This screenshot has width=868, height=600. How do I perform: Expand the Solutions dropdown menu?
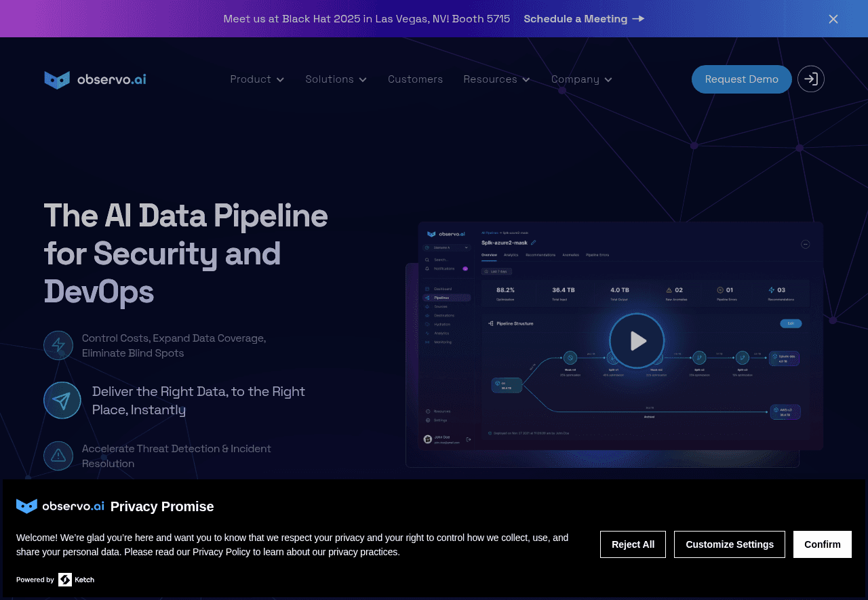pos(336,79)
